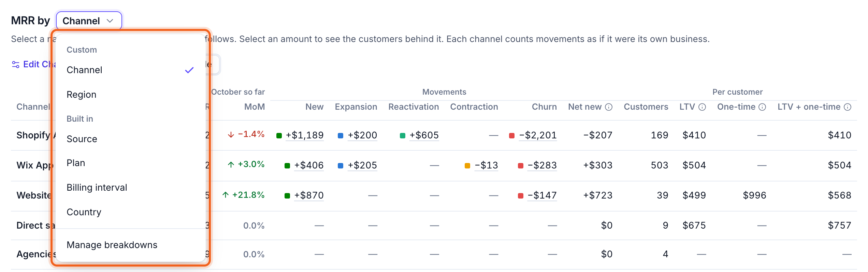Click the Expansion column header
The image size is (868, 272).
pyautogui.click(x=356, y=107)
